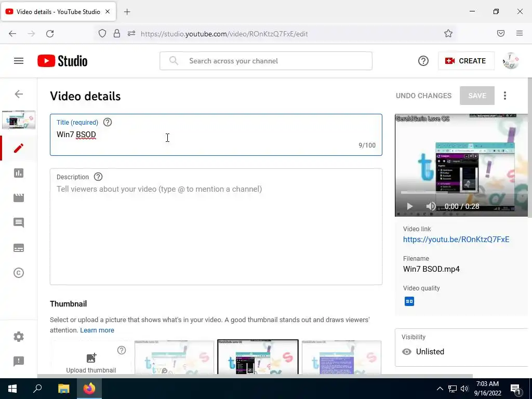Open the YouTube Studio hamburger menu
This screenshot has width=532, height=399.
19,61
